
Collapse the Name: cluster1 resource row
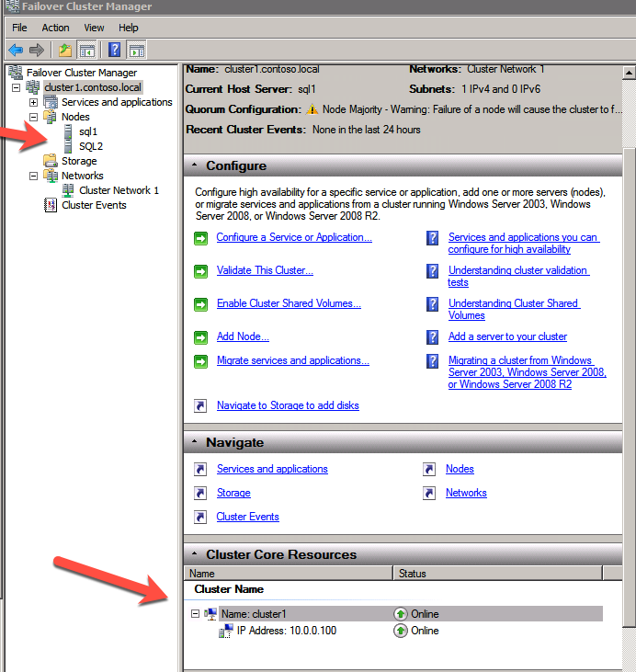point(195,614)
